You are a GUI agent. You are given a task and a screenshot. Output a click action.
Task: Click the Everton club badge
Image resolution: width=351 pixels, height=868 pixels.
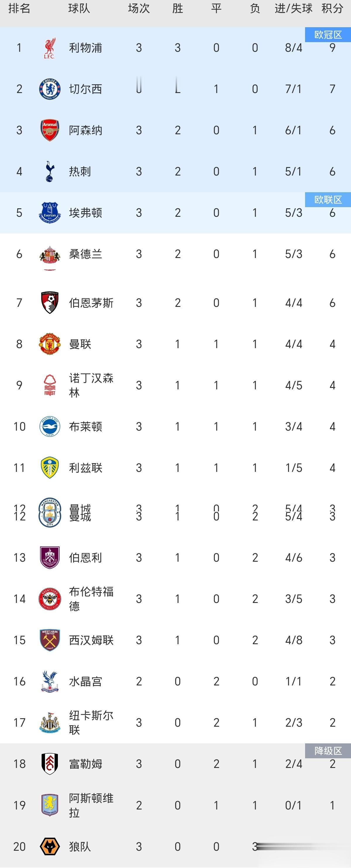(49, 213)
